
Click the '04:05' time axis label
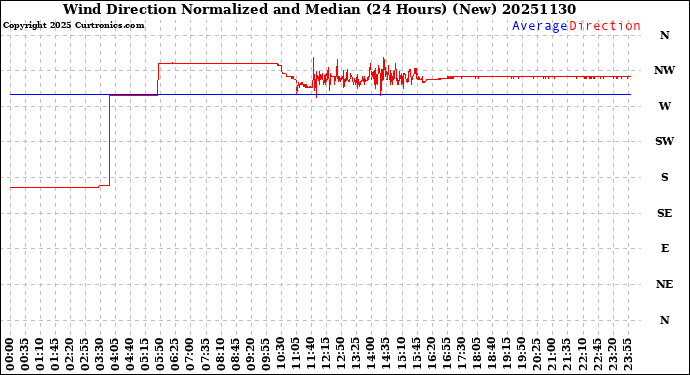point(115,355)
